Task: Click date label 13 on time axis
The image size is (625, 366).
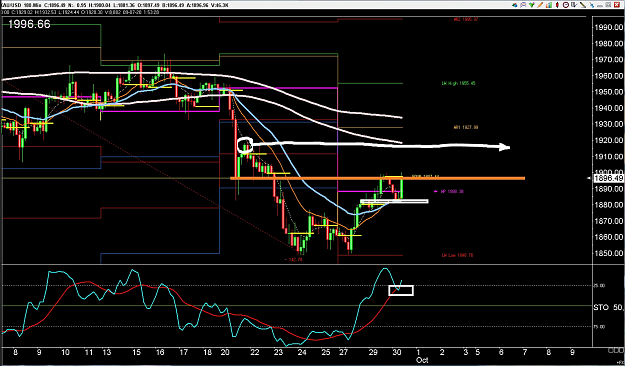Action: point(106,352)
